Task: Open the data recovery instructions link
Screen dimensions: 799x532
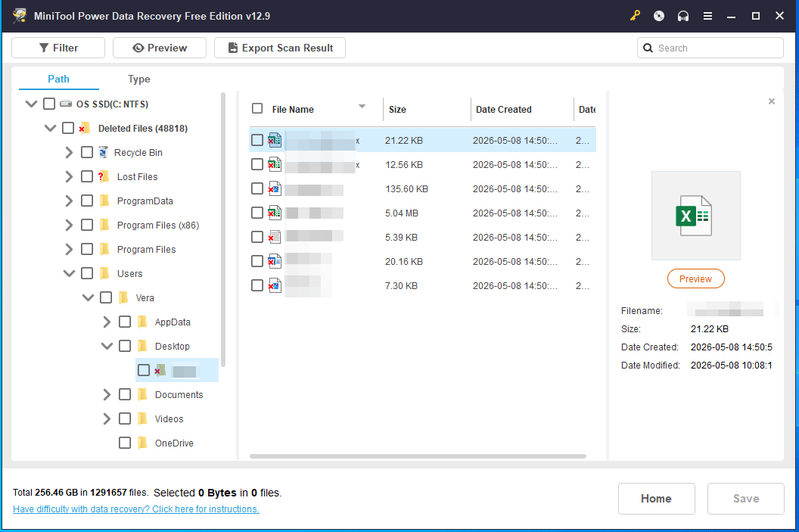Action: (136, 509)
